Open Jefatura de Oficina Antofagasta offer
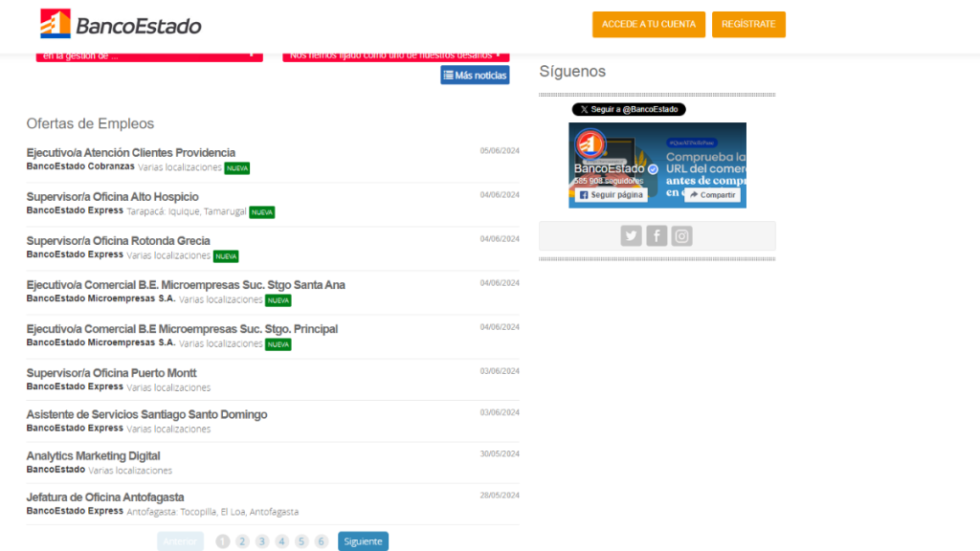 [x=105, y=497]
